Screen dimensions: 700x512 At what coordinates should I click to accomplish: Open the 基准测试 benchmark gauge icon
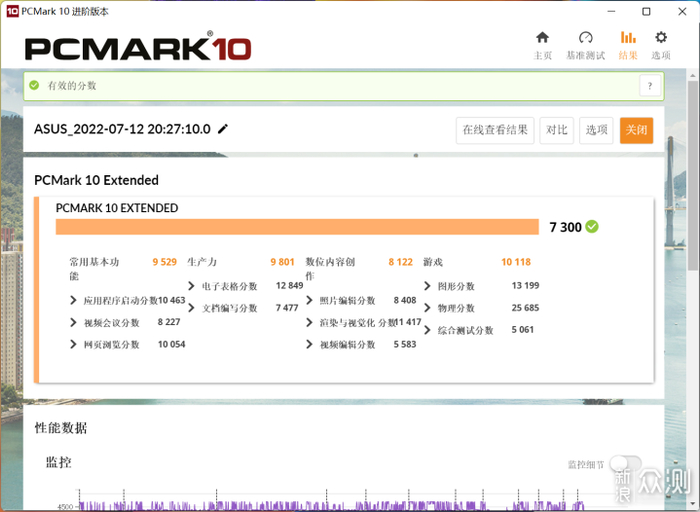[x=585, y=37]
